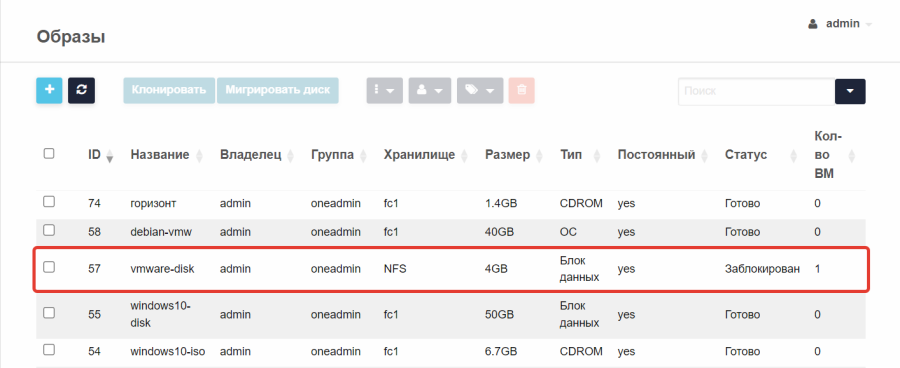The height and width of the screenshot is (368, 900).
Task: Sort the table by ID column arrows
Action: (110, 156)
